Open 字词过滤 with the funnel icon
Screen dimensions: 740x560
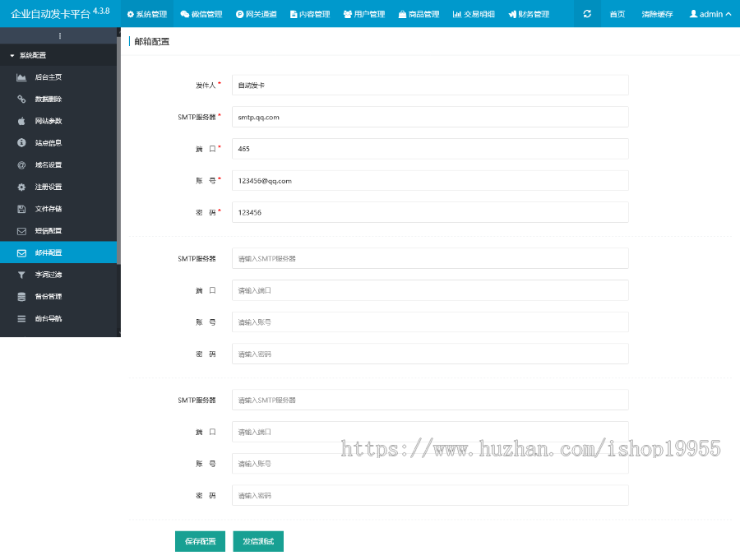tap(58, 275)
